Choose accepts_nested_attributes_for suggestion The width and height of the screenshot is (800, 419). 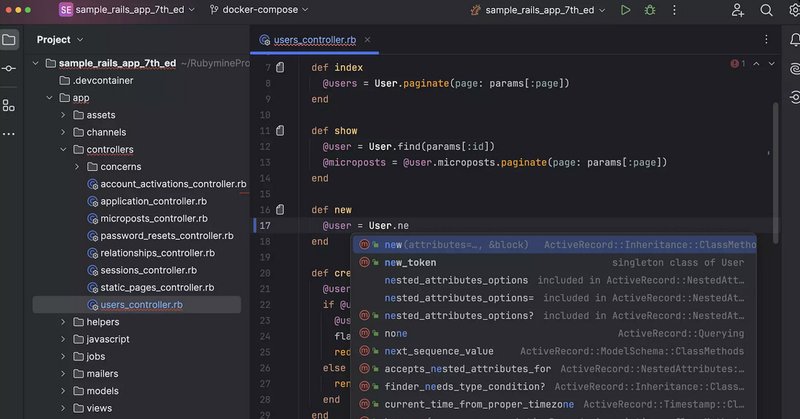coord(555,369)
